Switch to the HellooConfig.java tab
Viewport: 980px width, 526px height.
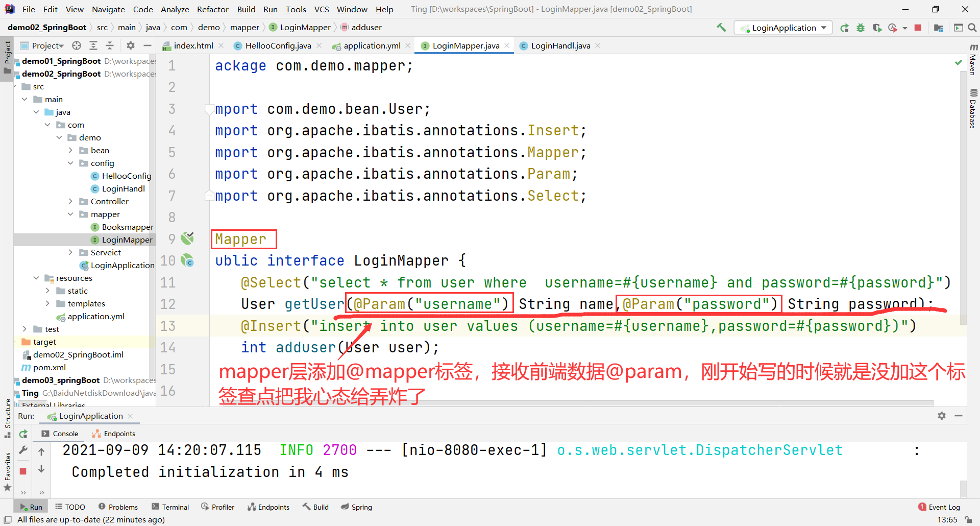[278, 45]
